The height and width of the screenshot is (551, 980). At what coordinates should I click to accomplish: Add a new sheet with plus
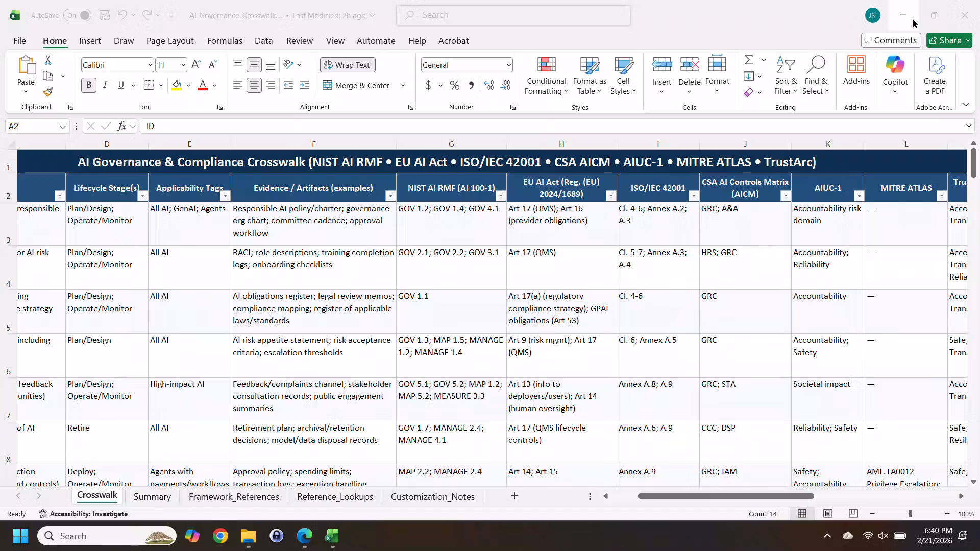514,496
